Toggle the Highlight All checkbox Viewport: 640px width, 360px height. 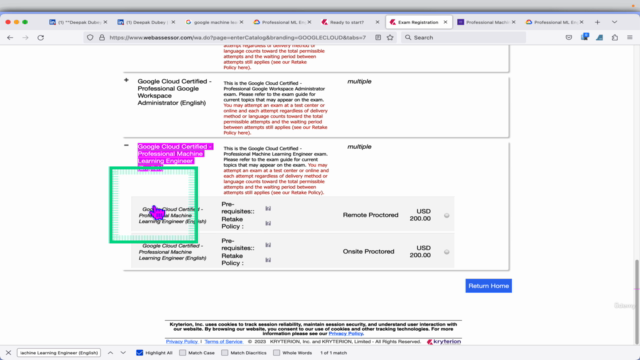pyautogui.click(x=140, y=353)
